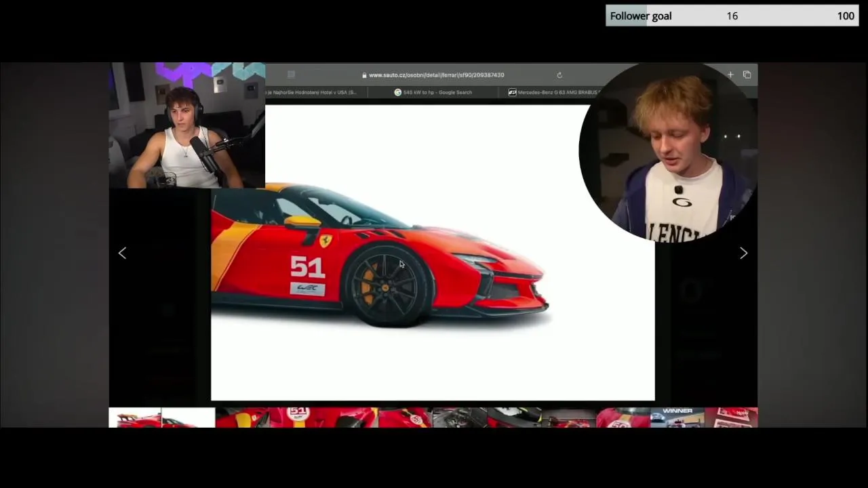The image size is (868, 488).
Task: Select the 51 roundel close-up thumbnail
Action: click(x=296, y=418)
